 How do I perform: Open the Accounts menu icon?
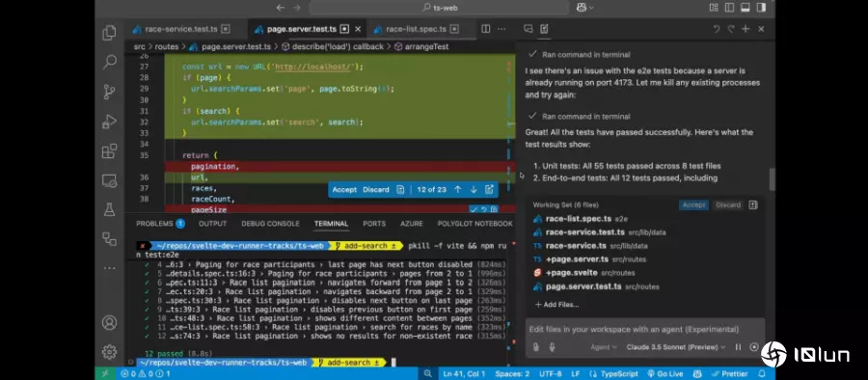click(x=109, y=322)
